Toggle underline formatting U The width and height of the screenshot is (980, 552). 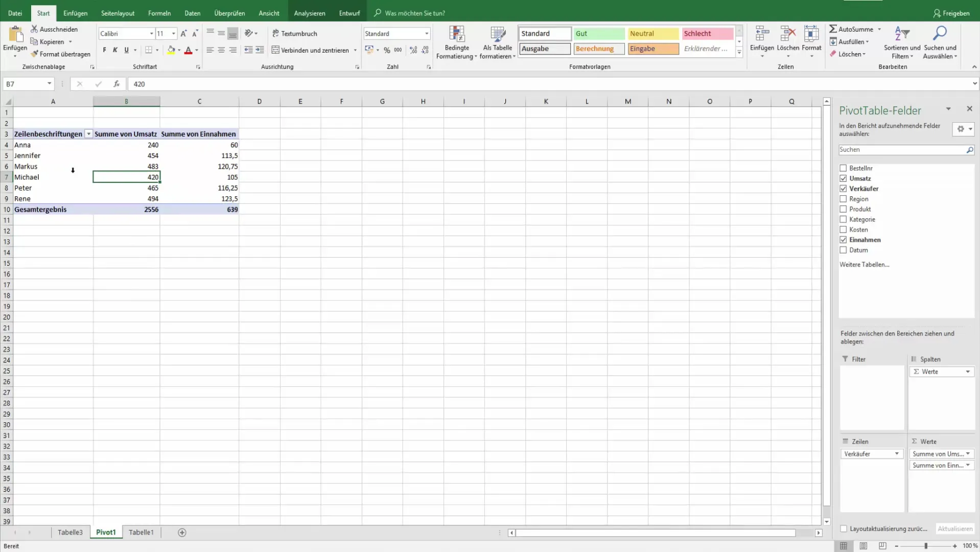point(126,50)
